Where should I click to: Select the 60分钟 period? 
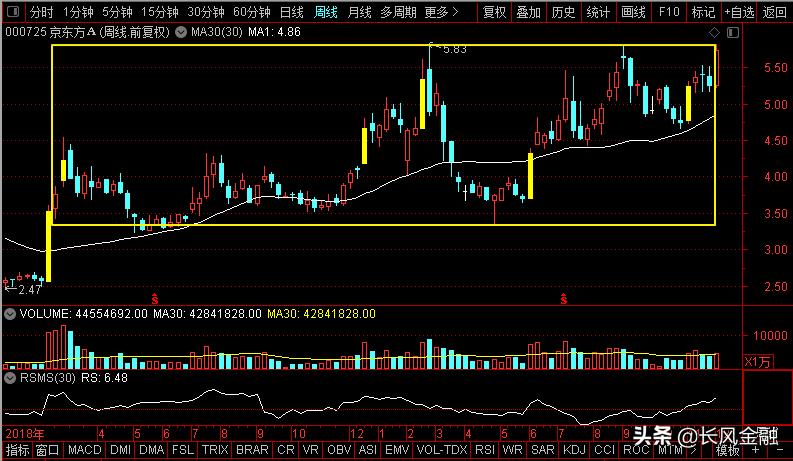[x=251, y=12]
